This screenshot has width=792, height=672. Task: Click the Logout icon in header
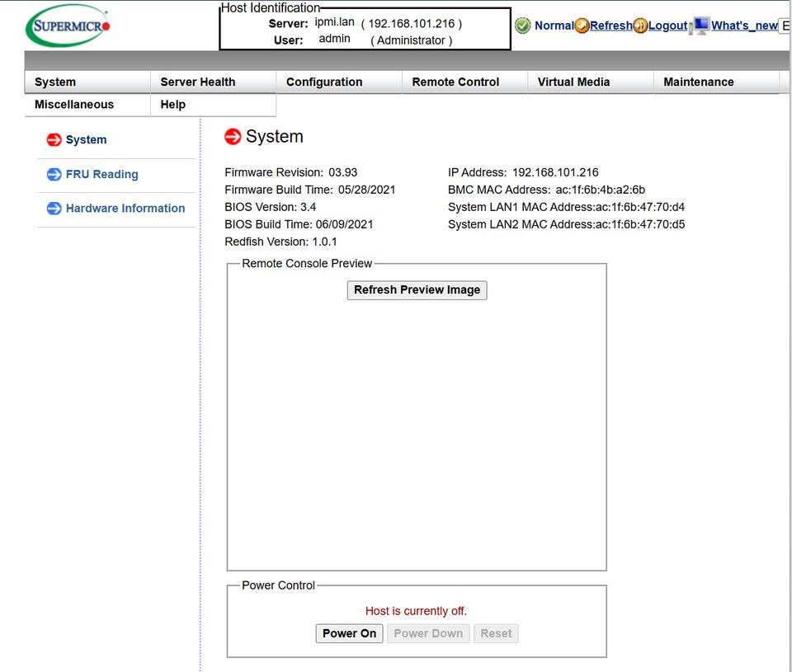coord(640,26)
